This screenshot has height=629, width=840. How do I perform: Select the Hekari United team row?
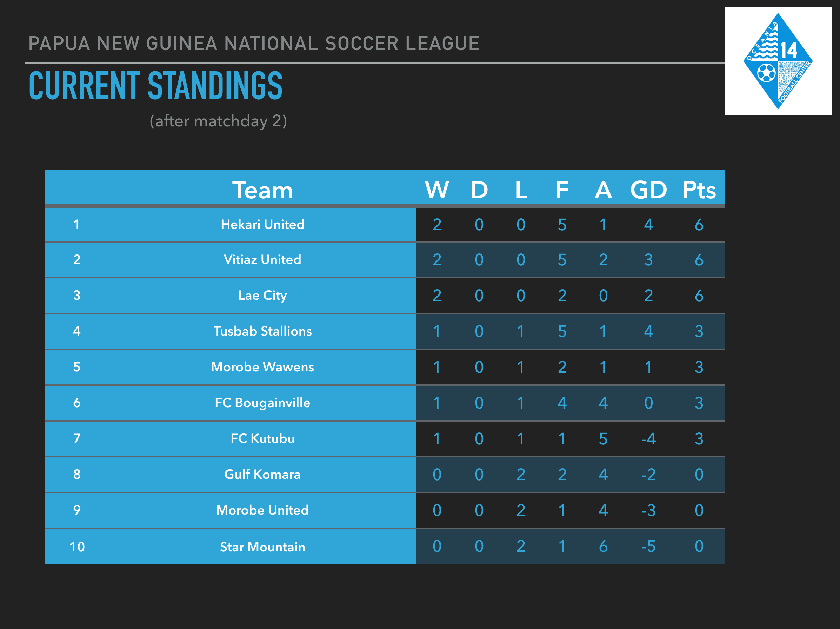[x=262, y=225]
